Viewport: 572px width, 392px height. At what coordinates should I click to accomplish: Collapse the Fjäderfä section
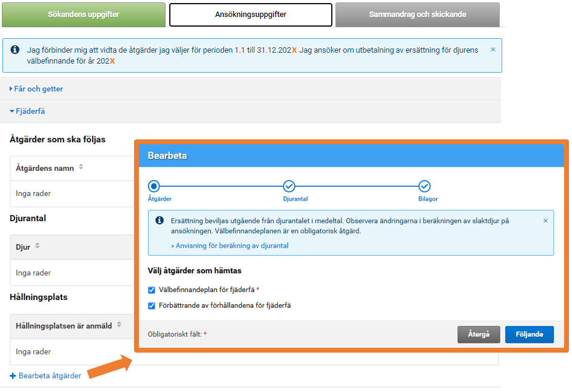[x=28, y=111]
